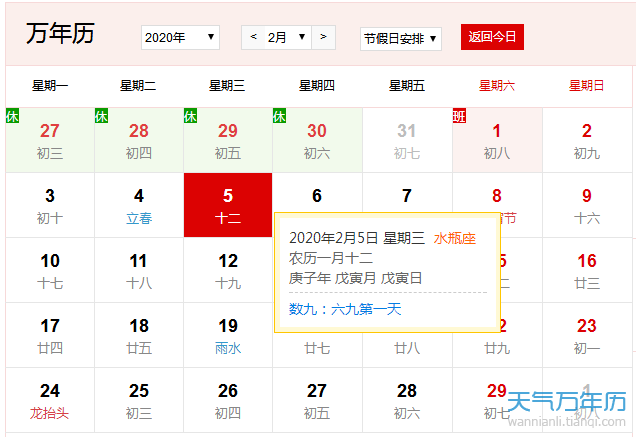Click the red 星期日 column header
Image resolution: width=636 pixels, height=437 pixels.
(587, 86)
